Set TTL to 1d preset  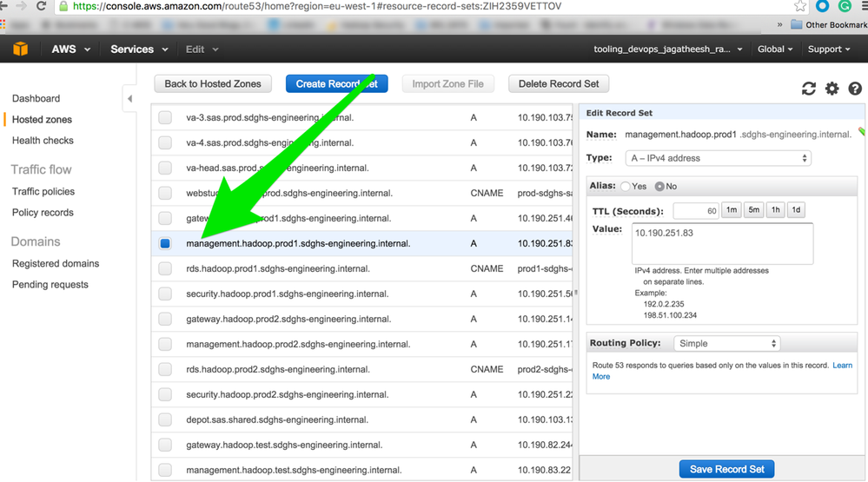tap(796, 210)
